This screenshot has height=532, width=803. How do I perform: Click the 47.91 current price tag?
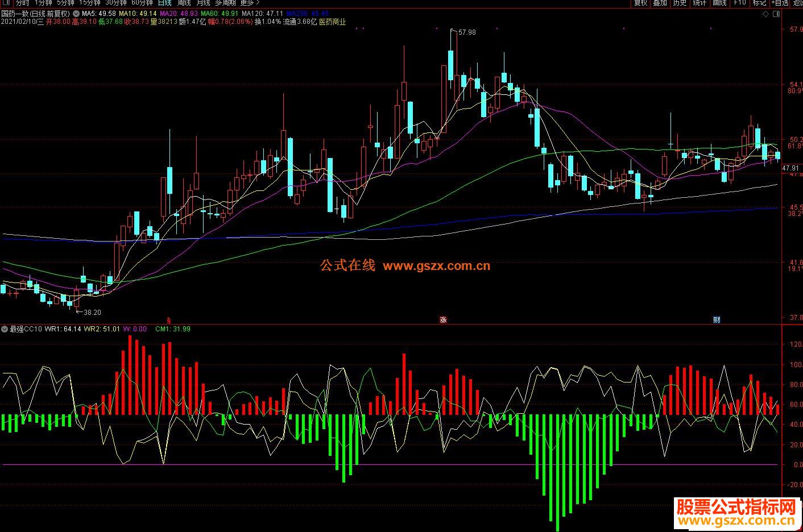[x=790, y=168]
